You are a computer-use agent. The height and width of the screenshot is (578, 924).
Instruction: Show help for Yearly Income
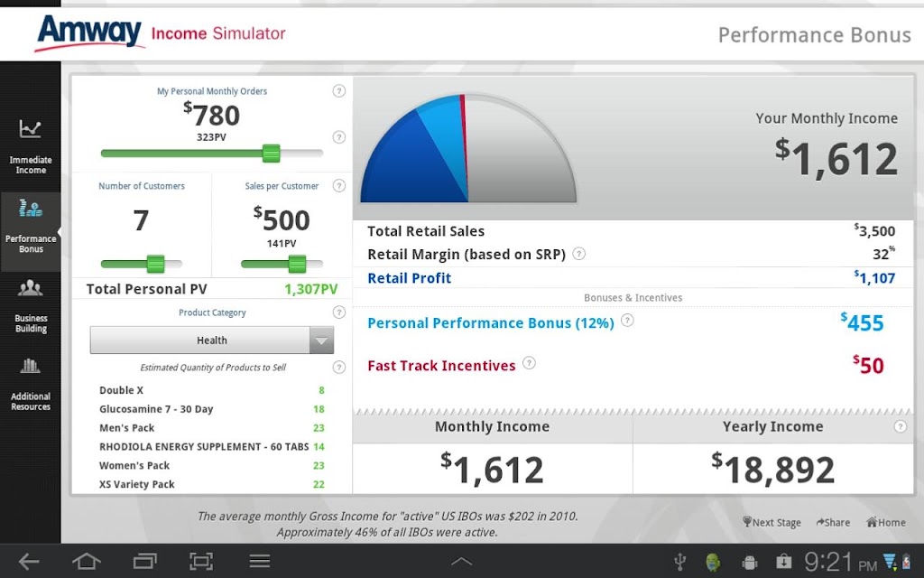[900, 426]
